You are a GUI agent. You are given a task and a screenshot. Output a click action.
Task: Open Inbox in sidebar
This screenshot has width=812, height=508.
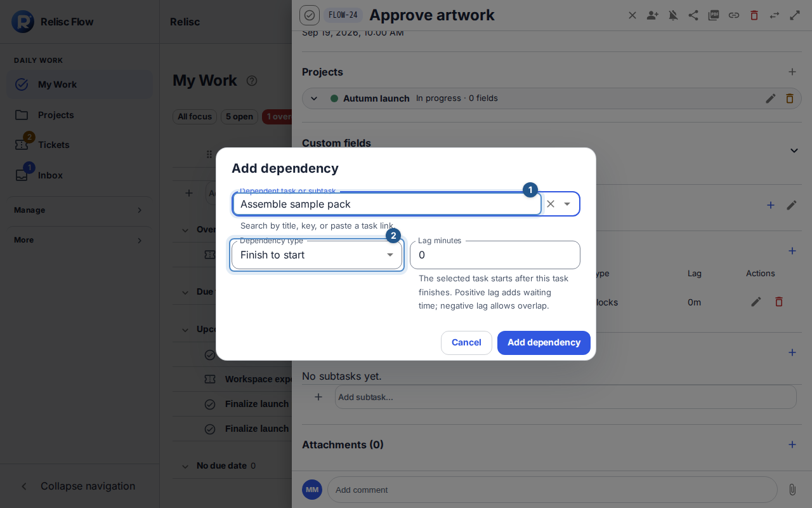point(79,175)
